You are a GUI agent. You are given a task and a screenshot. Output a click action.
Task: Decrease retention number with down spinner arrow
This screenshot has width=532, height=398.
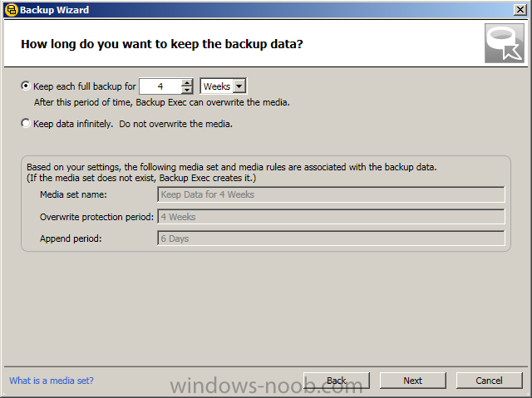tap(186, 90)
